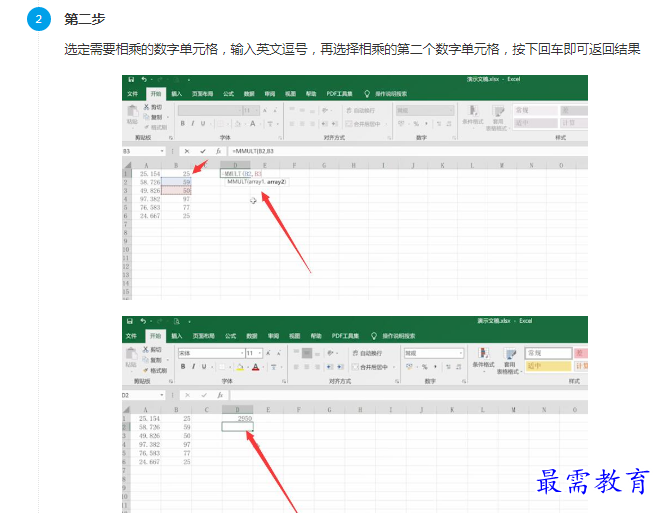This screenshot has height=513, width=658.
Task: Open Name Box dropdown D2 in lower Excel
Action: pyautogui.click(x=162, y=395)
